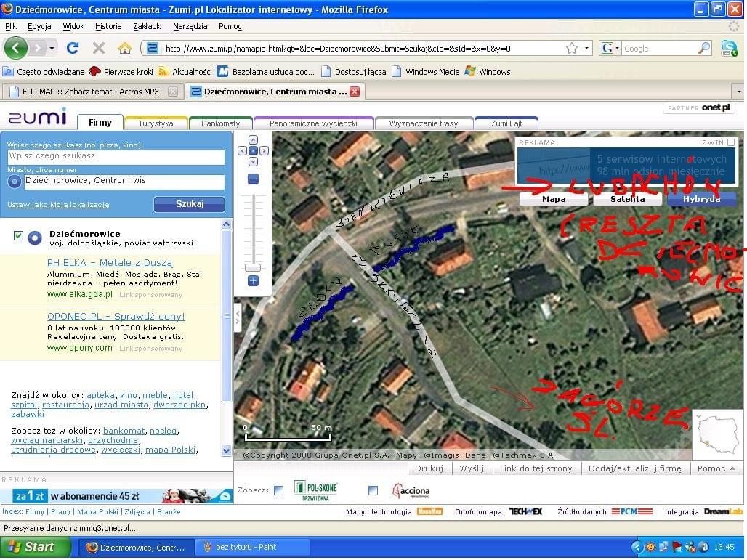Zoom in with the plus button
The height and width of the screenshot is (560, 747).
click(x=253, y=281)
